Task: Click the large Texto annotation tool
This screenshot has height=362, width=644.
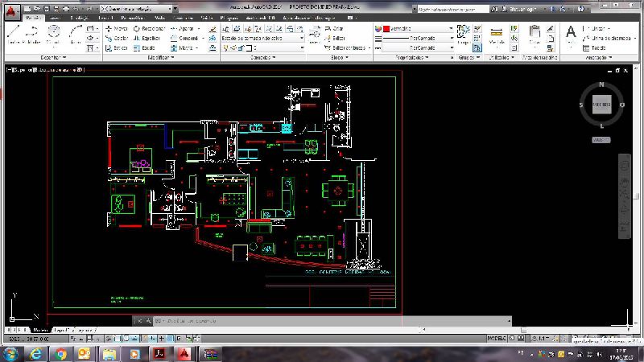Action: (x=571, y=32)
